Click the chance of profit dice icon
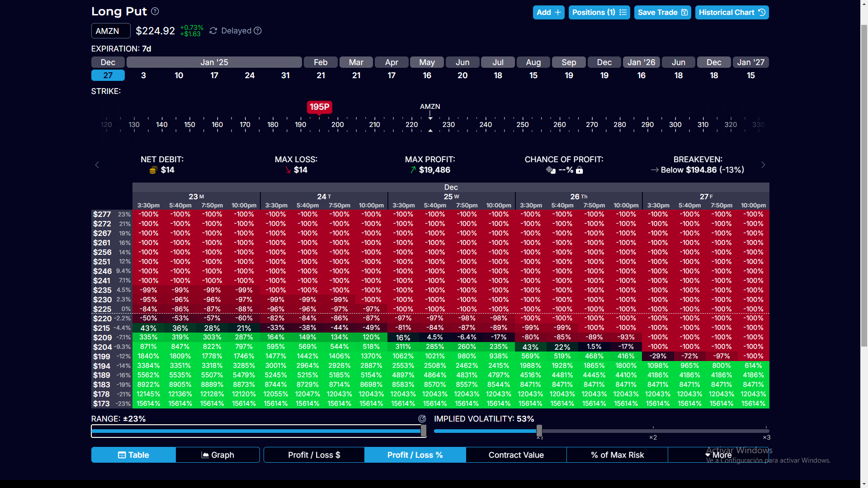The height and width of the screenshot is (488, 868). pos(551,170)
